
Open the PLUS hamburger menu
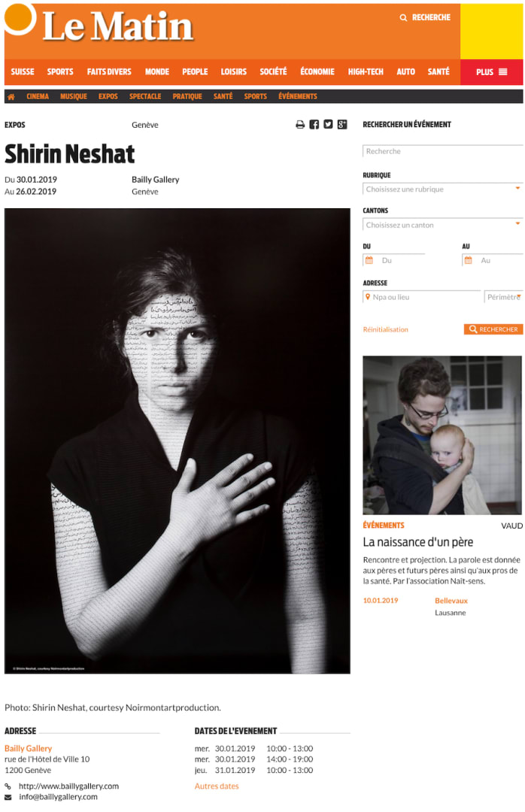tap(491, 72)
